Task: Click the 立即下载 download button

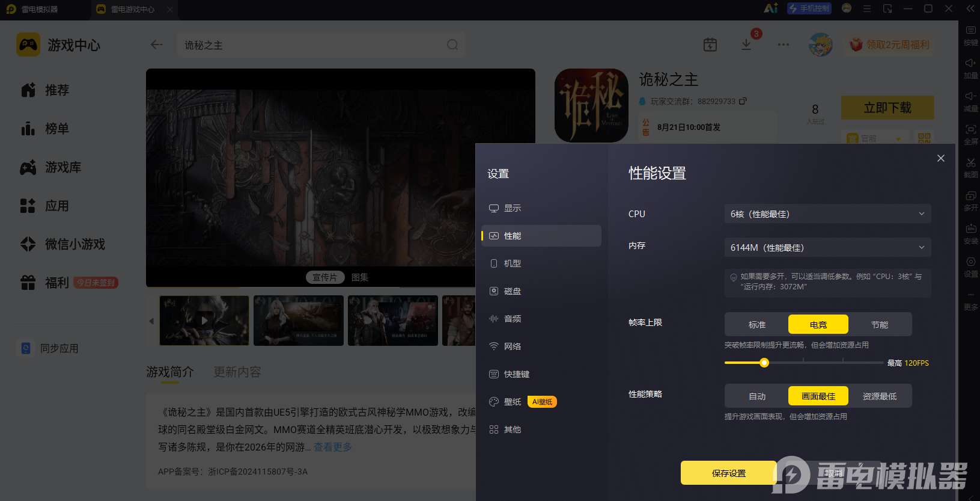Action: click(x=887, y=108)
